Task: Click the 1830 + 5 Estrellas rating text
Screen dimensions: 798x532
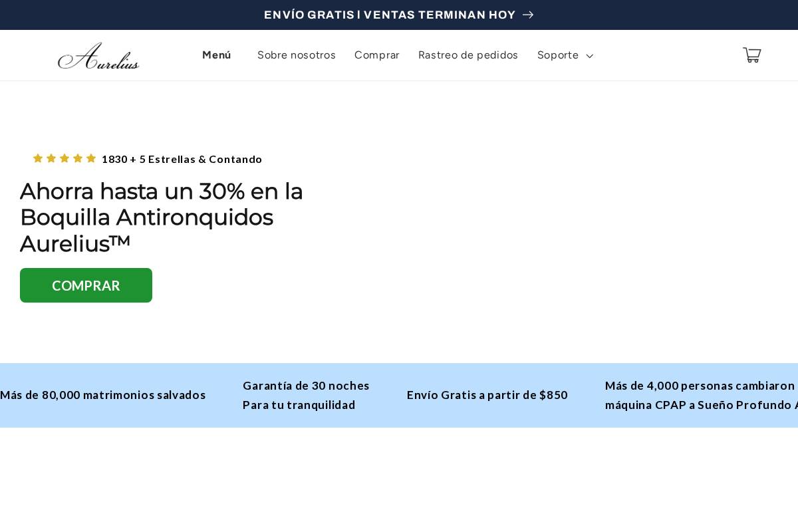Action: coord(182,159)
